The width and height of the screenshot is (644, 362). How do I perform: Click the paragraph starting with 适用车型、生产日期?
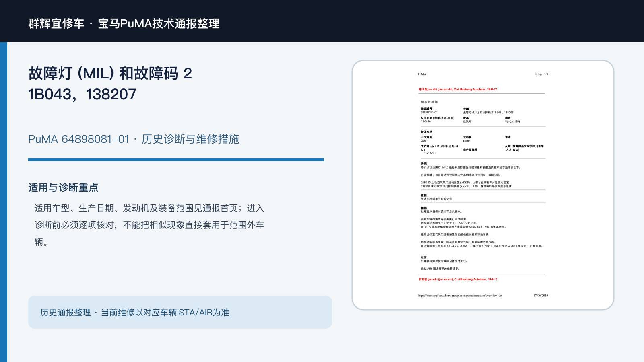(x=149, y=225)
